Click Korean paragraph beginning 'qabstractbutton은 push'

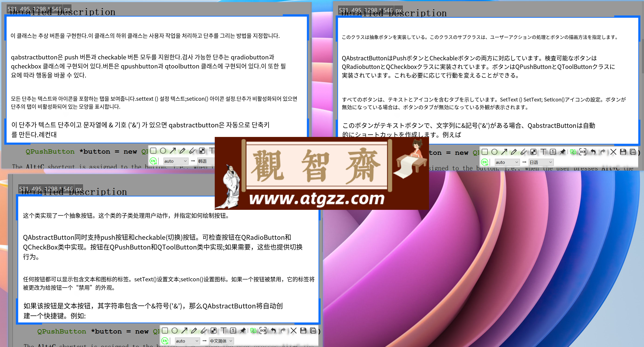coord(148,66)
